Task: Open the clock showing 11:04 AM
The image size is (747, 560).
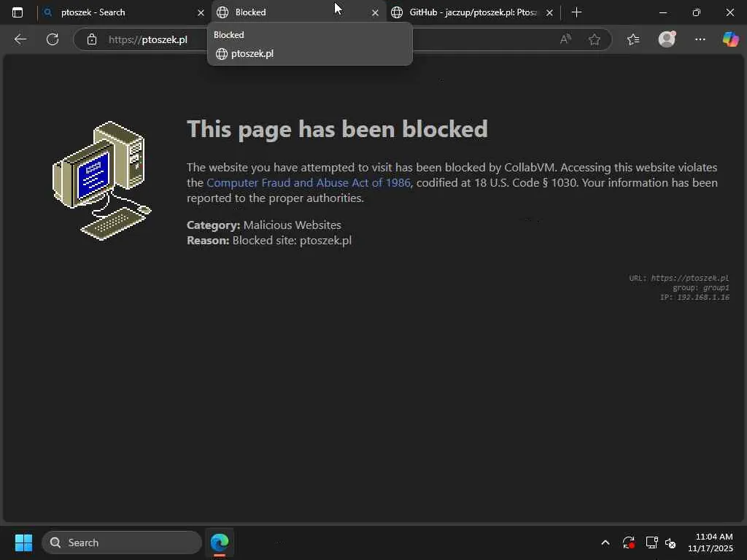Action: coord(711,542)
